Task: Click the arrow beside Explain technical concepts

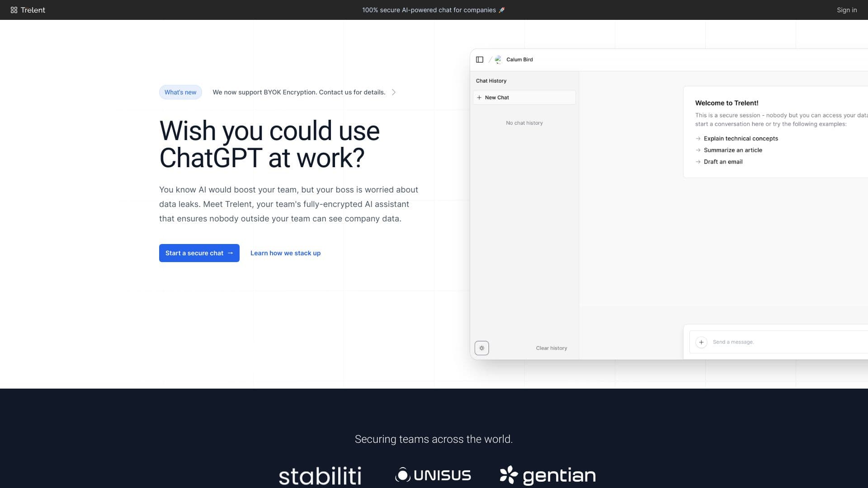Action: coord(698,139)
